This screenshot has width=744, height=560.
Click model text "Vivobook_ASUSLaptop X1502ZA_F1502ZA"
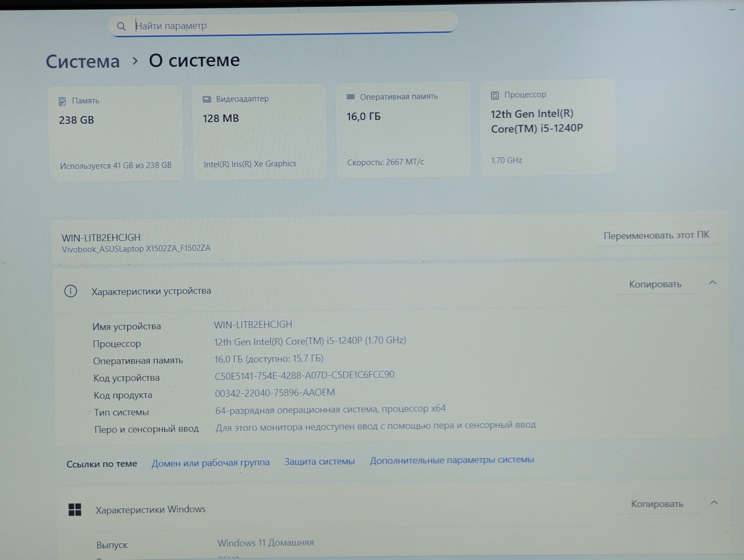(x=136, y=249)
